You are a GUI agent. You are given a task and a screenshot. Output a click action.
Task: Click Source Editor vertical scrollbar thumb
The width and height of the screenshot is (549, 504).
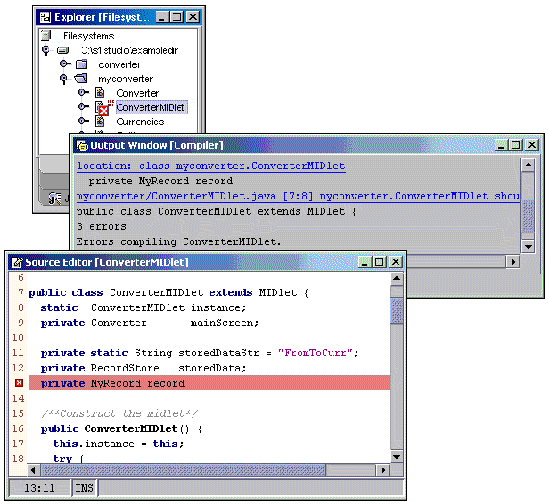tap(396, 311)
